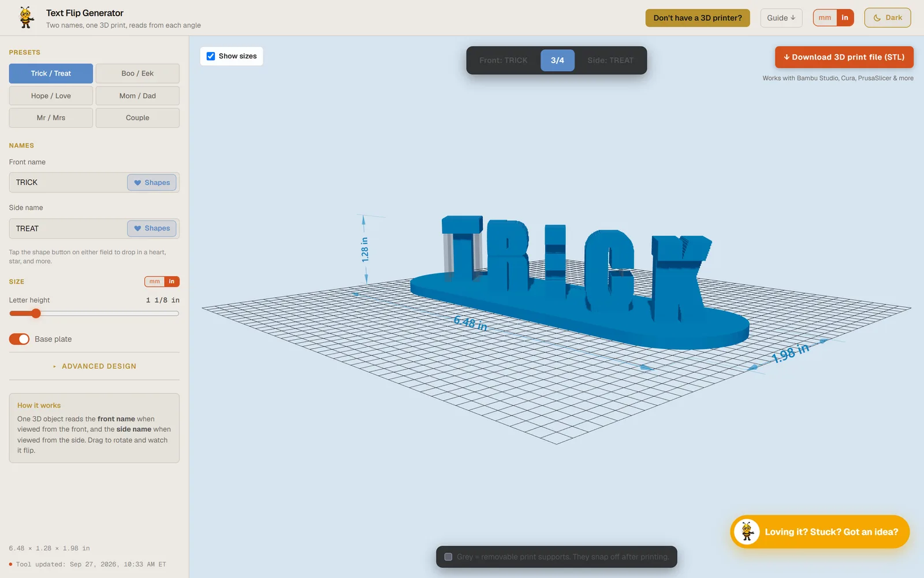Click the bee mascot logo in header
Viewport: 924px width, 578px height.
tap(26, 17)
